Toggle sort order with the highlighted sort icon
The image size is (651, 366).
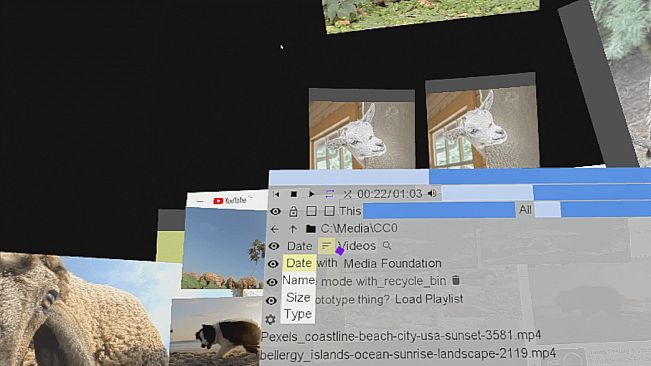tap(327, 246)
